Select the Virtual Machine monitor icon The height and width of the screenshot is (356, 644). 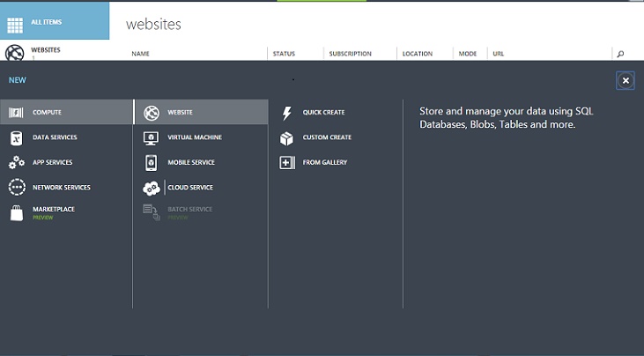click(152, 137)
